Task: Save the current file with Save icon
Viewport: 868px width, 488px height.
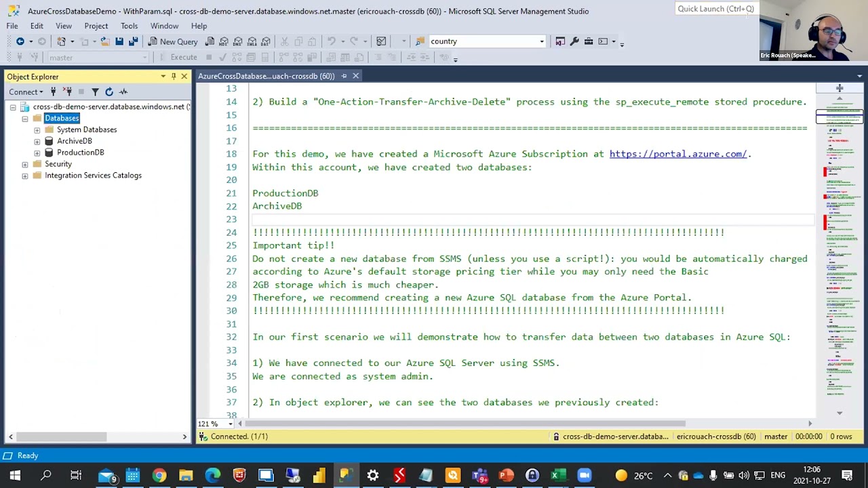Action: (119, 41)
